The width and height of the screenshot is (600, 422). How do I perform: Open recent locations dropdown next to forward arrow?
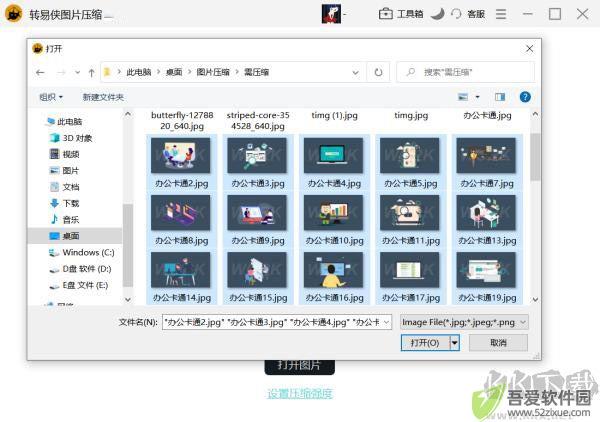pyautogui.click(x=77, y=72)
